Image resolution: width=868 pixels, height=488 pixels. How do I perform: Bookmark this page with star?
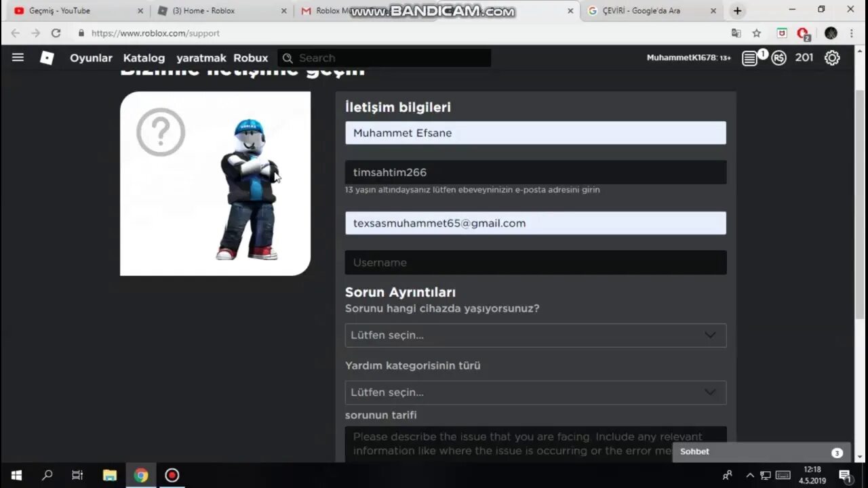(757, 33)
